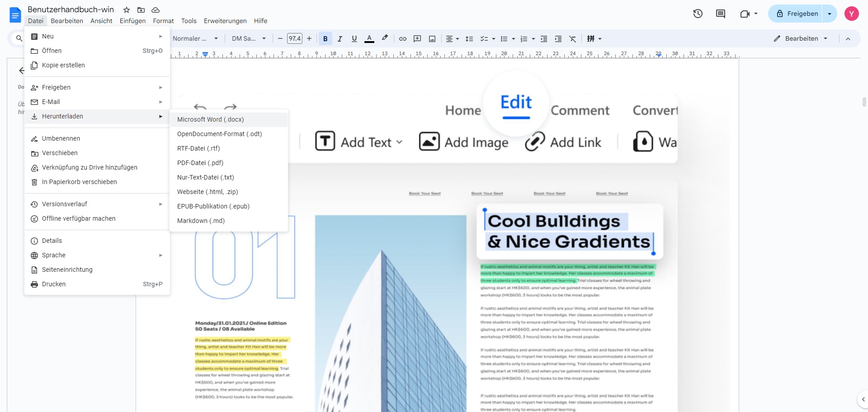Open the Einfügen menu
868x412 pixels.
[132, 21]
